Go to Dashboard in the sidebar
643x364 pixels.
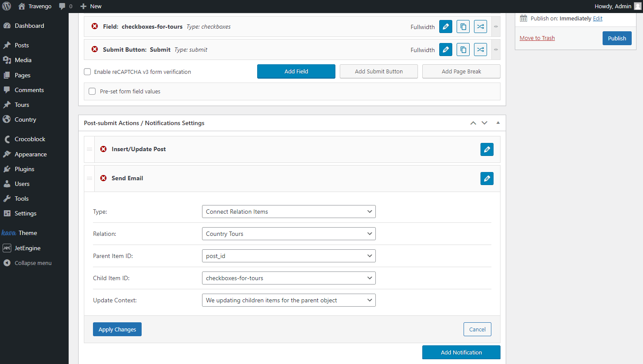pos(34,26)
